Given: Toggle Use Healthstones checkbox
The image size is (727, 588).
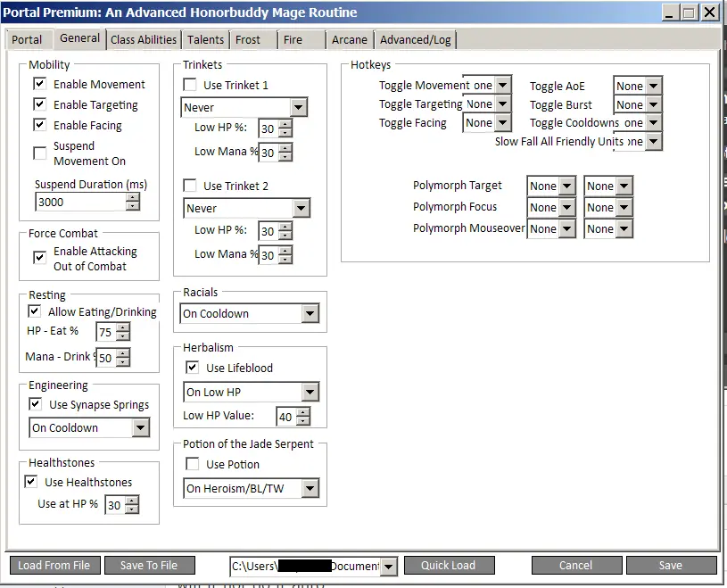Looking at the screenshot, I should pyautogui.click(x=30, y=482).
